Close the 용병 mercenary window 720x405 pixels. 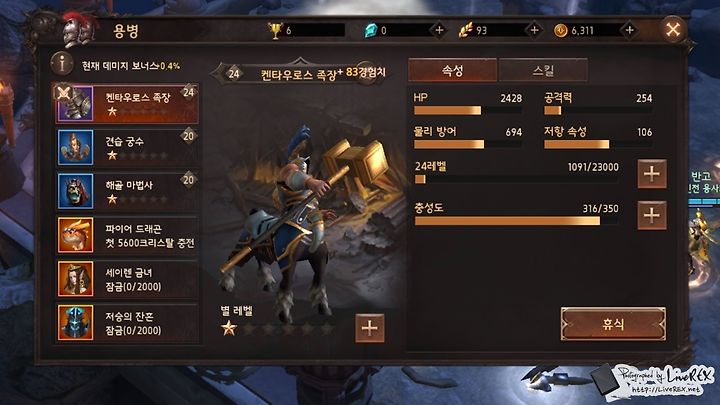coord(673,30)
